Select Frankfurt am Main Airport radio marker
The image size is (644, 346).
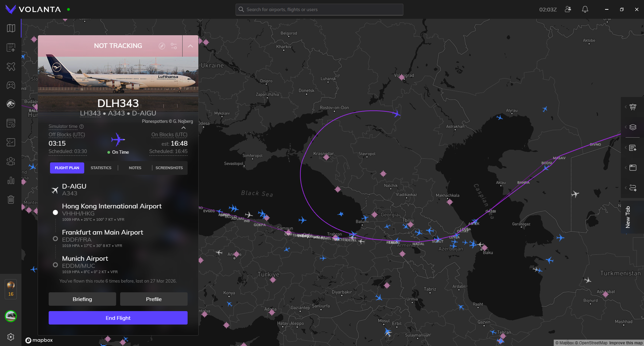point(55,239)
